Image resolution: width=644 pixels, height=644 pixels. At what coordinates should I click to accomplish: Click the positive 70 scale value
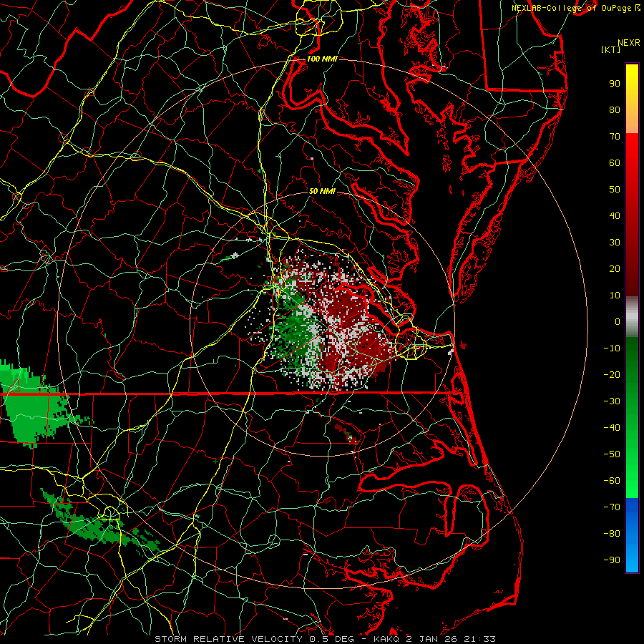[615, 137]
